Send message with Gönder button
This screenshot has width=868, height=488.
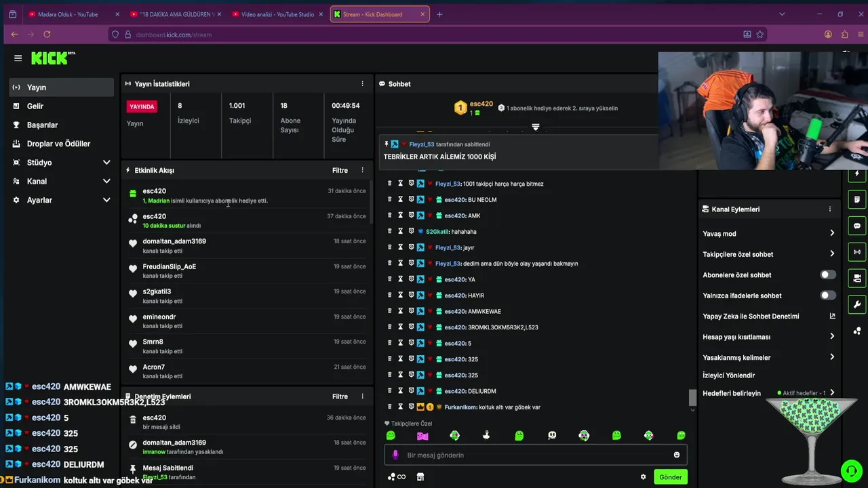(x=671, y=477)
